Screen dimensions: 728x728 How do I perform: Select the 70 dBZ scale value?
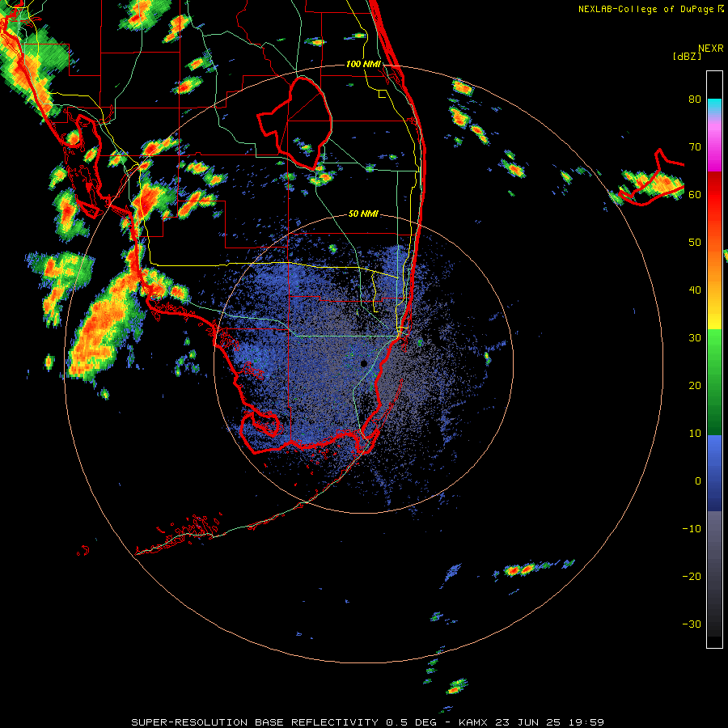click(695, 147)
